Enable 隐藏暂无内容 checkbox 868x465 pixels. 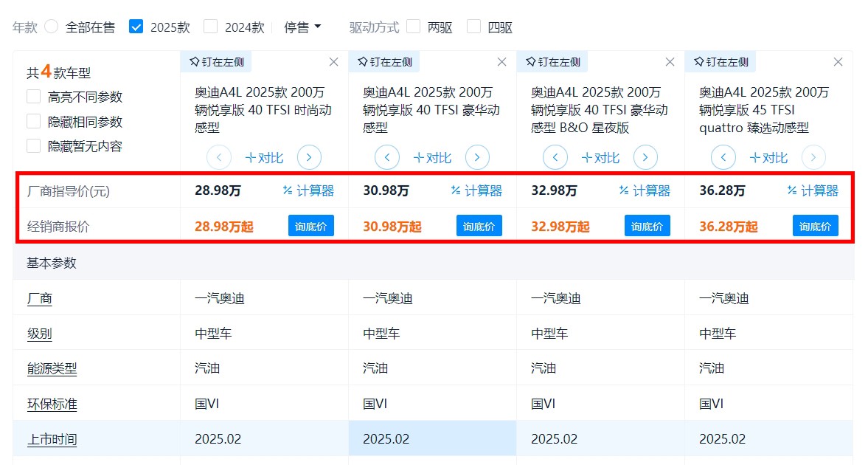pyautogui.click(x=34, y=145)
